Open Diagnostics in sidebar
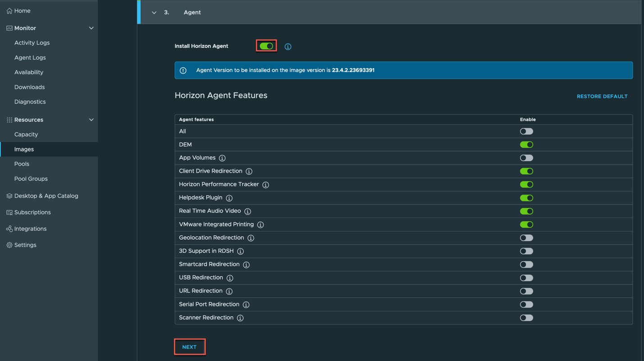 pyautogui.click(x=30, y=102)
